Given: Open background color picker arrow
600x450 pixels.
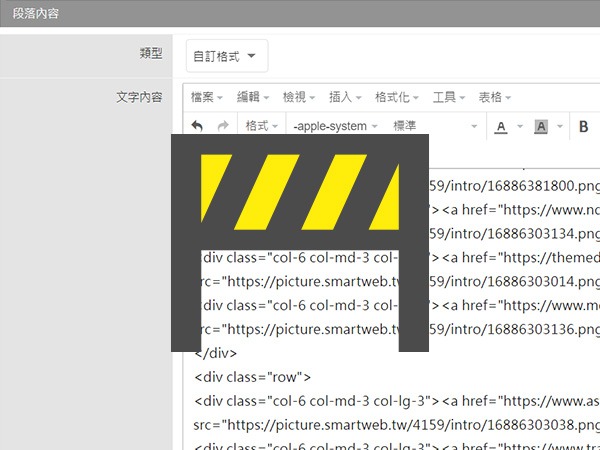Looking at the screenshot, I should coord(559,126).
